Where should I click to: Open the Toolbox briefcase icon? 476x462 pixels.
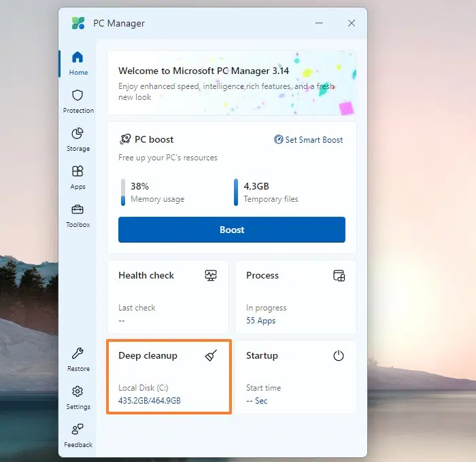tap(78, 209)
